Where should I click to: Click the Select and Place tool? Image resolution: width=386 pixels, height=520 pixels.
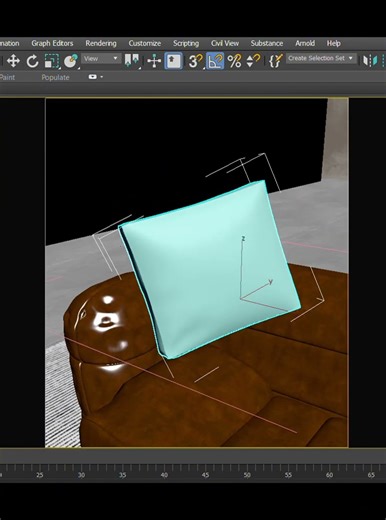click(71, 61)
